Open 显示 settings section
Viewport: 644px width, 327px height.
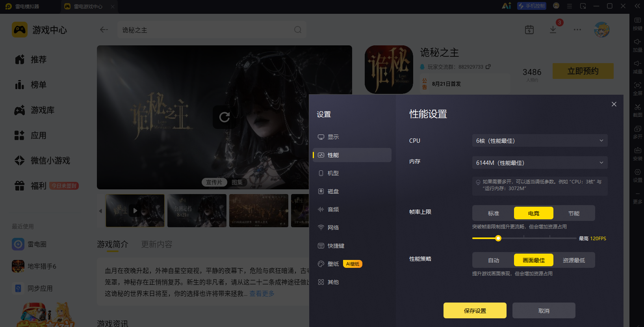point(352,137)
